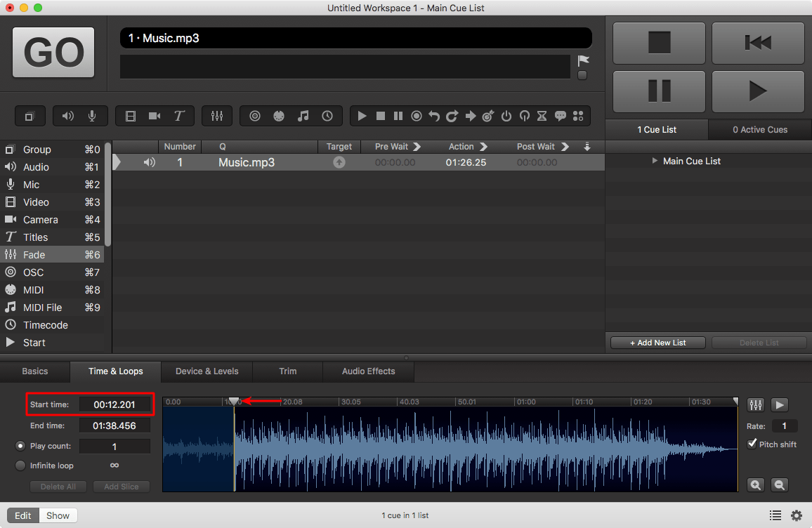Resume playback with the large play button
Screen dimensions: 812x528
point(758,91)
